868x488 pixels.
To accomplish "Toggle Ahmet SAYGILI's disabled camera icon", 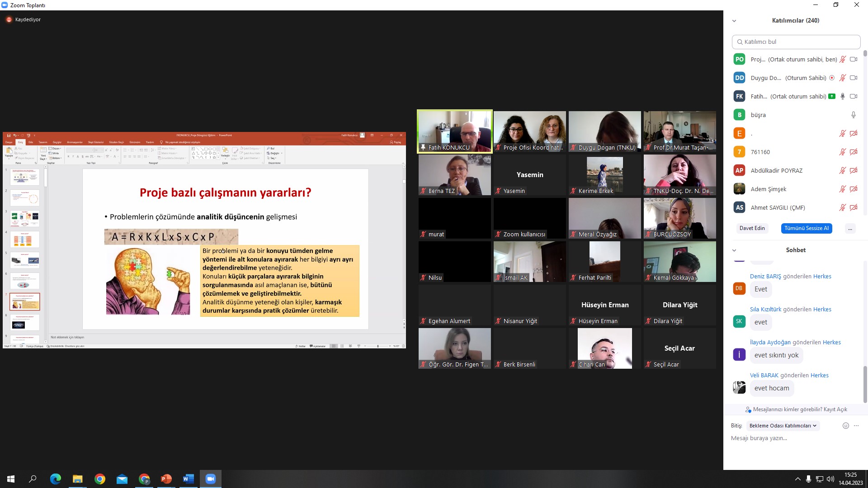I will coord(853,207).
